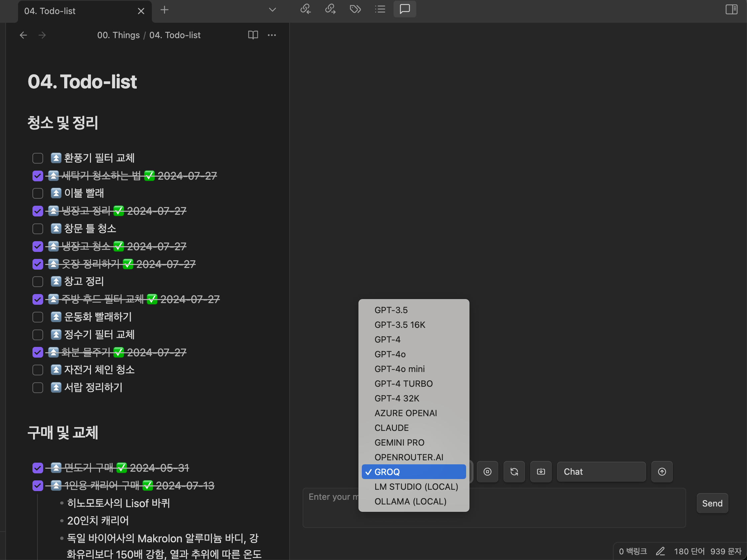
Task: Uncheck the 냉장고 정리 completed task
Action: [37, 211]
